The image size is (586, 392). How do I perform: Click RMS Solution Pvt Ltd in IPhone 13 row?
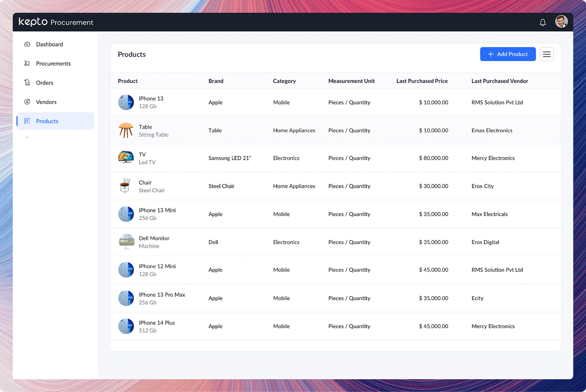pos(497,103)
